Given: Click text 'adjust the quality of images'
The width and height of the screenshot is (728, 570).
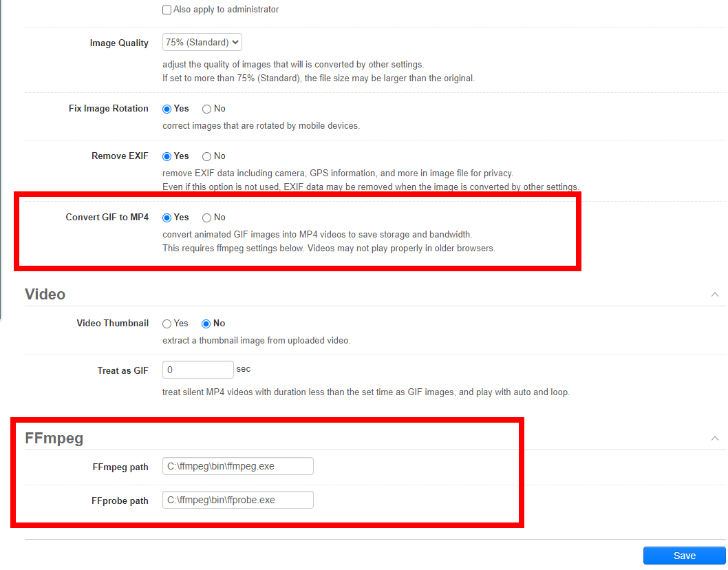Looking at the screenshot, I should pyautogui.click(x=216, y=65).
